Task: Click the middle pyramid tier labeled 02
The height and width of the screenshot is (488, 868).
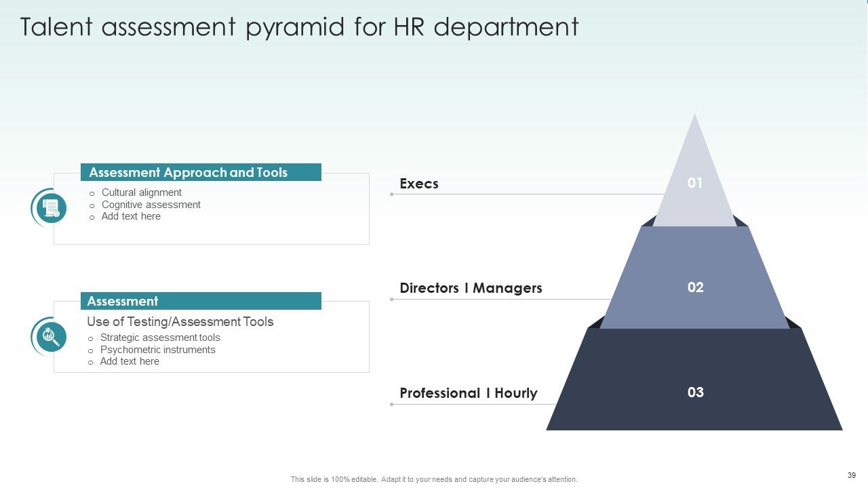Action: (695, 278)
